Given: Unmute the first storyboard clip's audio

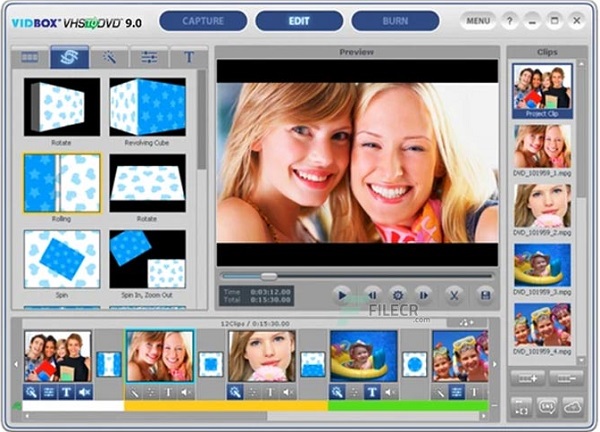Looking at the screenshot, I should (85, 392).
